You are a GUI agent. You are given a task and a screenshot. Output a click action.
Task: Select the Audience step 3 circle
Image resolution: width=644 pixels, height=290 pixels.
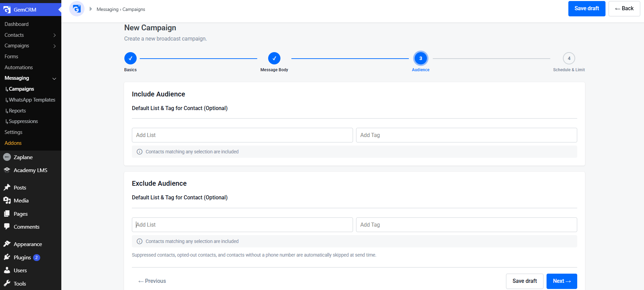pyautogui.click(x=421, y=58)
